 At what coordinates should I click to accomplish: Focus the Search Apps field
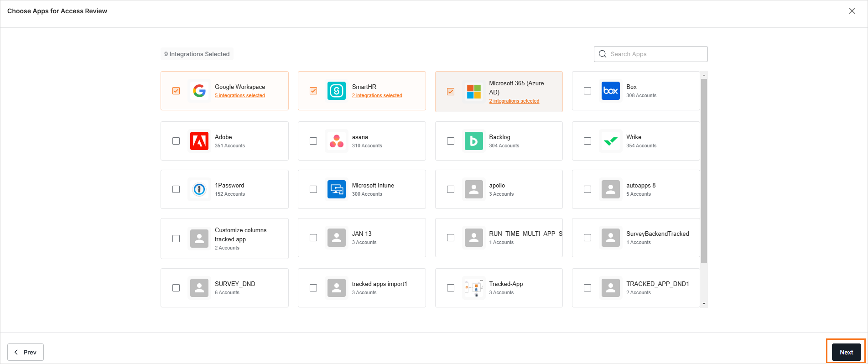pos(651,54)
